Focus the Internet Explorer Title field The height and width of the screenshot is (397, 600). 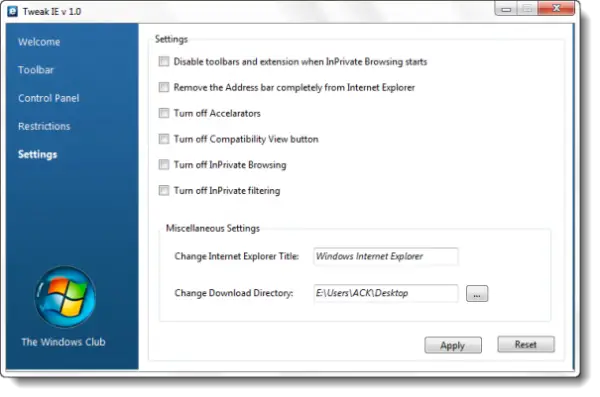386,256
